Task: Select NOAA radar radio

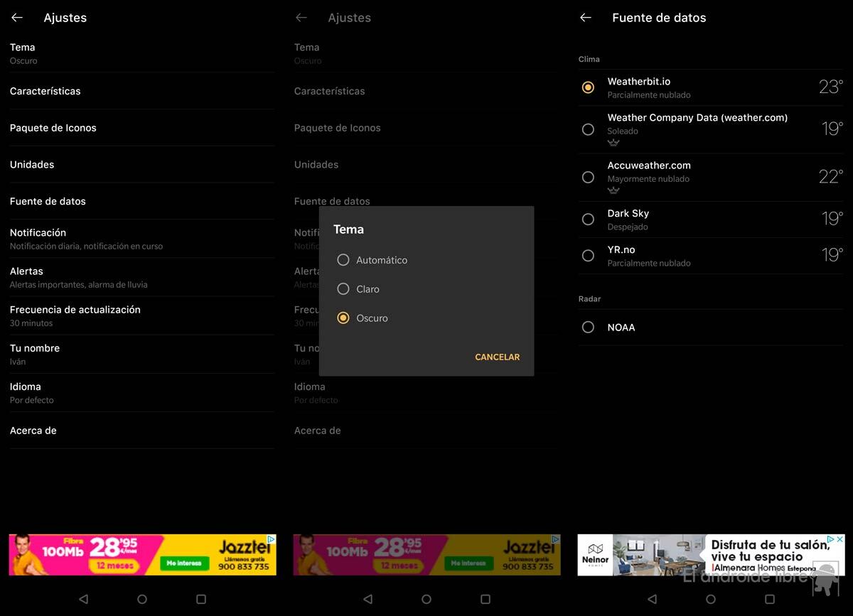Action: coord(588,328)
